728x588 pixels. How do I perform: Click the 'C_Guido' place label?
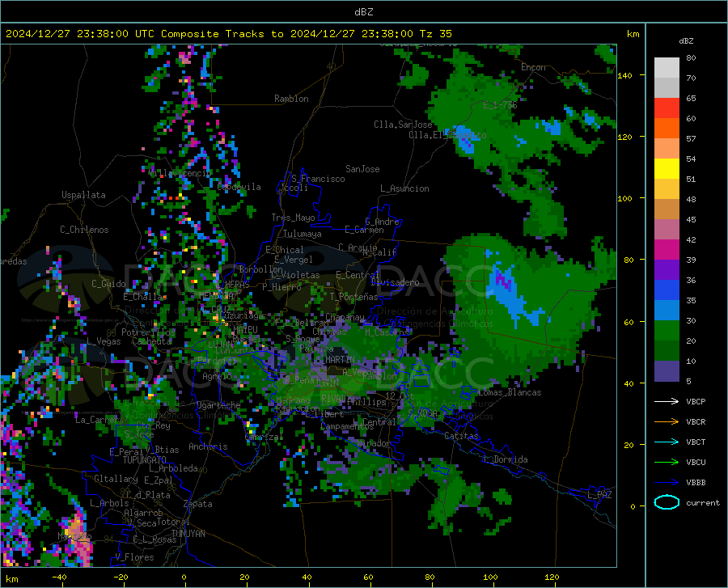click(108, 284)
